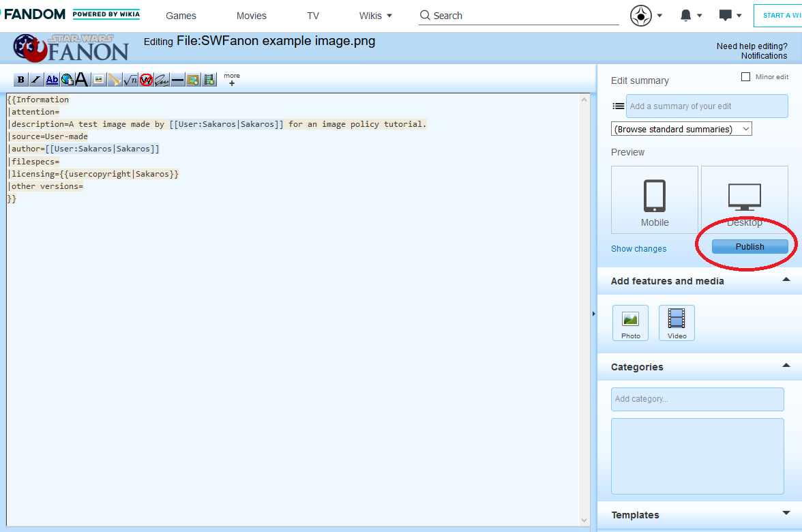The height and width of the screenshot is (532, 802).
Task: Click the source=User-made line
Action: point(48,136)
